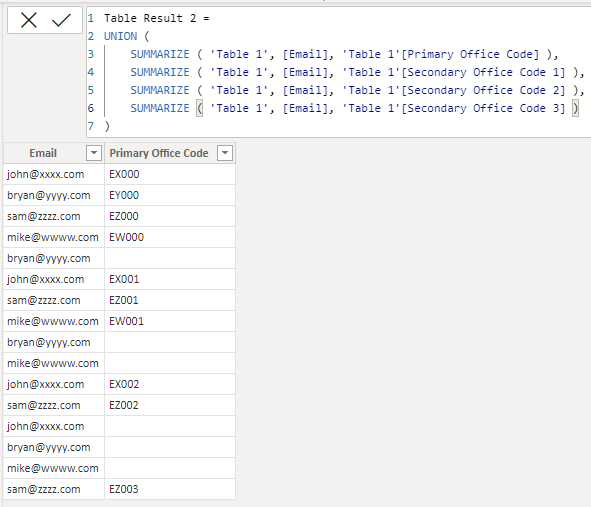
Task: Select cell EX002
Action: (170, 384)
